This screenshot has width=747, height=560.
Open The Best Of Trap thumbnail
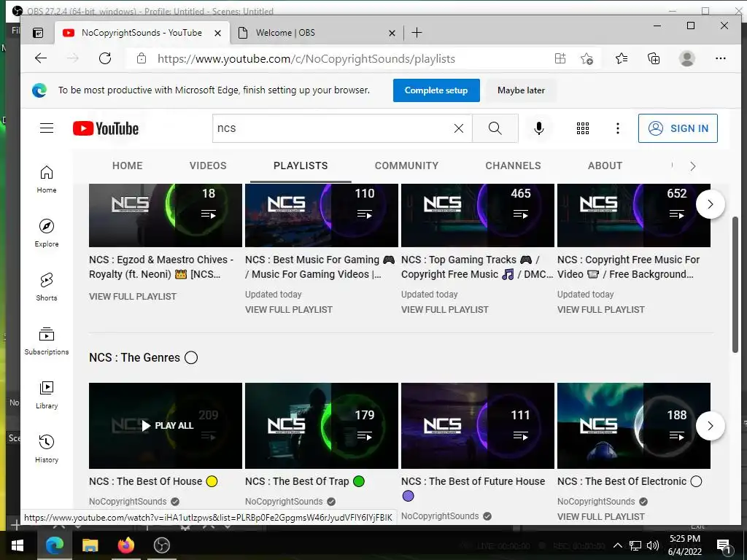[322, 426]
